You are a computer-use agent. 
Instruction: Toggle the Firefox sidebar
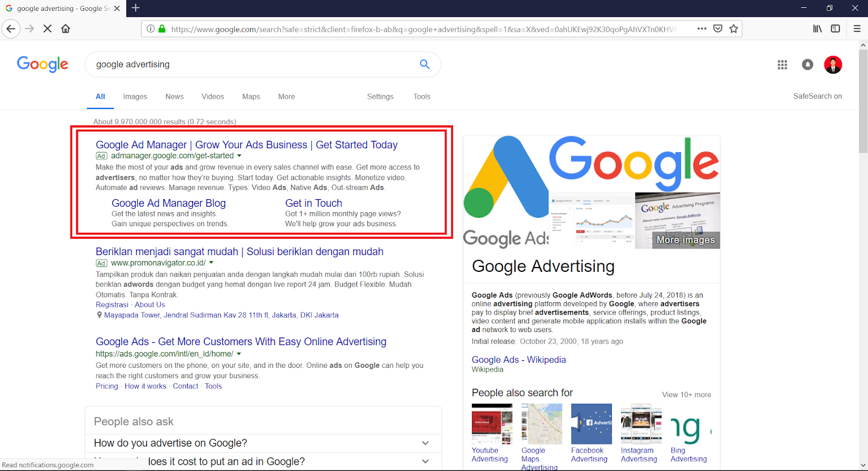pyautogui.click(x=835, y=29)
